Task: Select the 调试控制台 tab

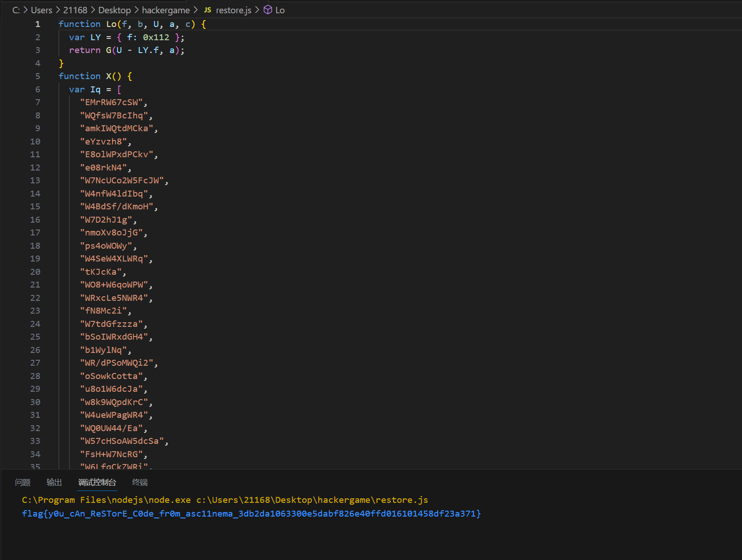Action: pyautogui.click(x=97, y=482)
